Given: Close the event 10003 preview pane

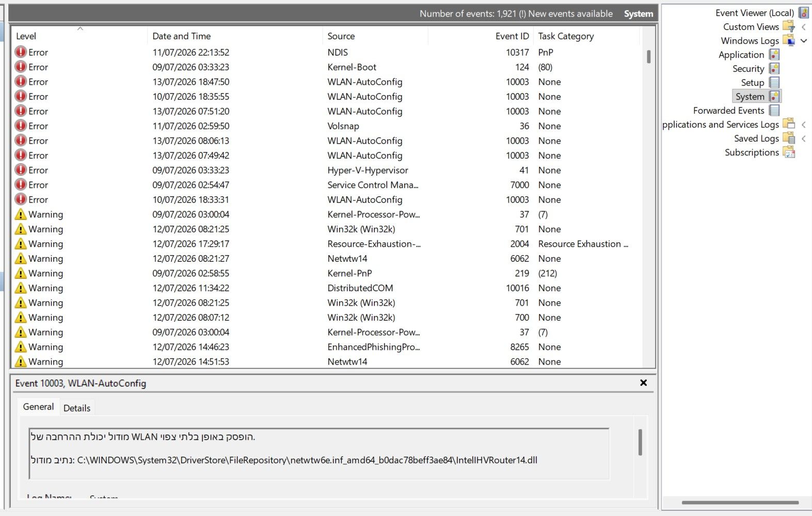Looking at the screenshot, I should coord(643,383).
